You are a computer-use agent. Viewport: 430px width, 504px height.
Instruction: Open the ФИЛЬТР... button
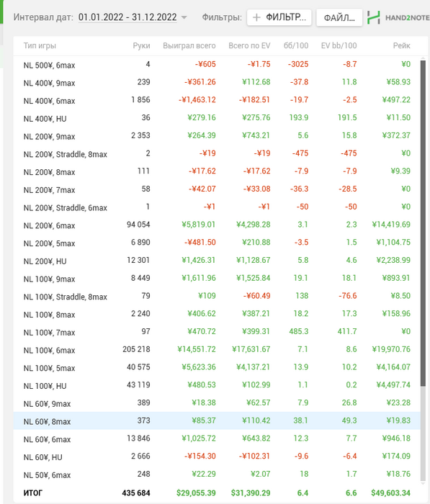click(279, 17)
